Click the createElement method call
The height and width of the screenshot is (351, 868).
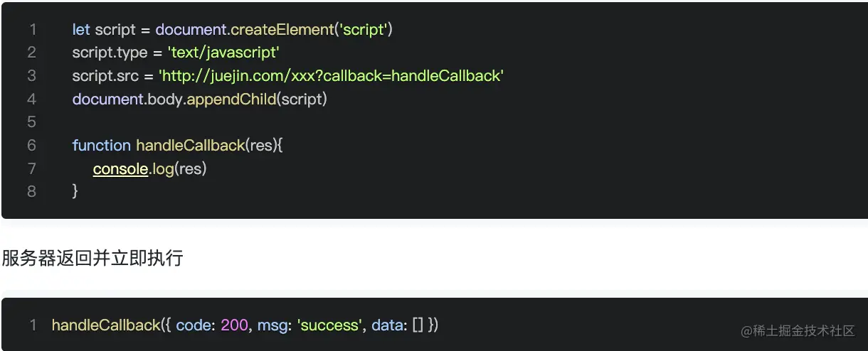coord(282,30)
